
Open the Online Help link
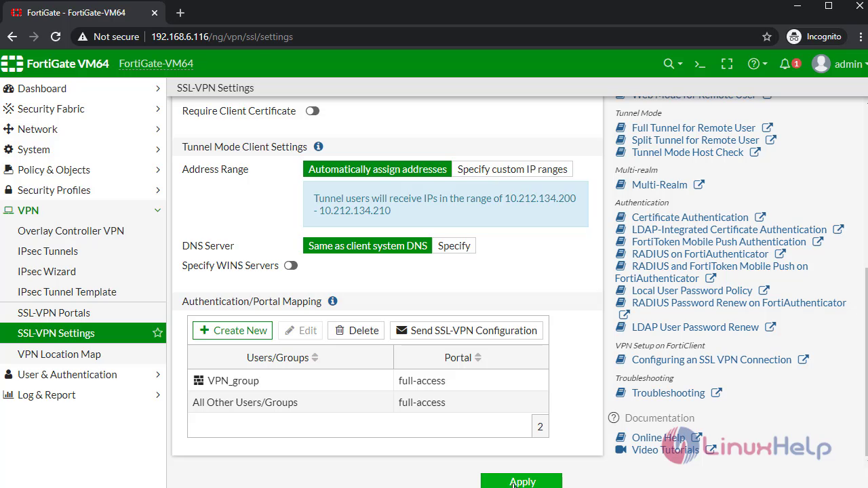coord(658,437)
